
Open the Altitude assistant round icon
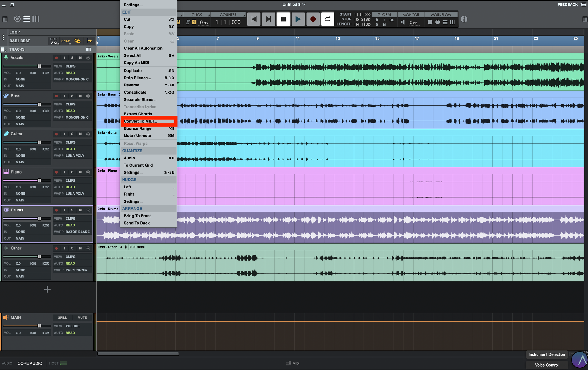[580, 360]
